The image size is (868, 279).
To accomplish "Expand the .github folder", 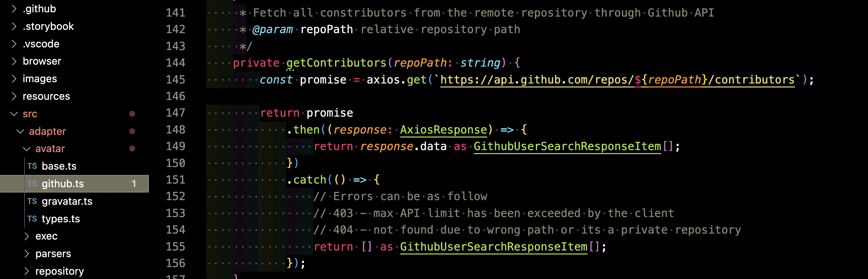I will click(14, 9).
